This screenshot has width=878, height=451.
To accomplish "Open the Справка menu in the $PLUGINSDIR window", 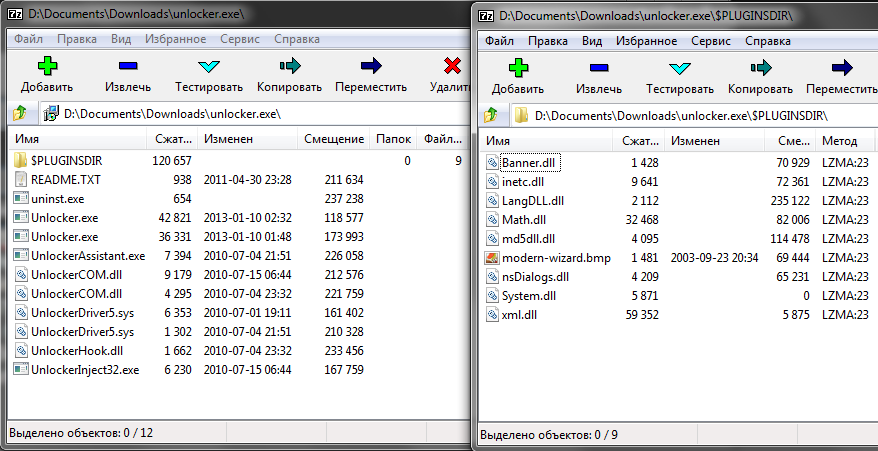I will 768,42.
